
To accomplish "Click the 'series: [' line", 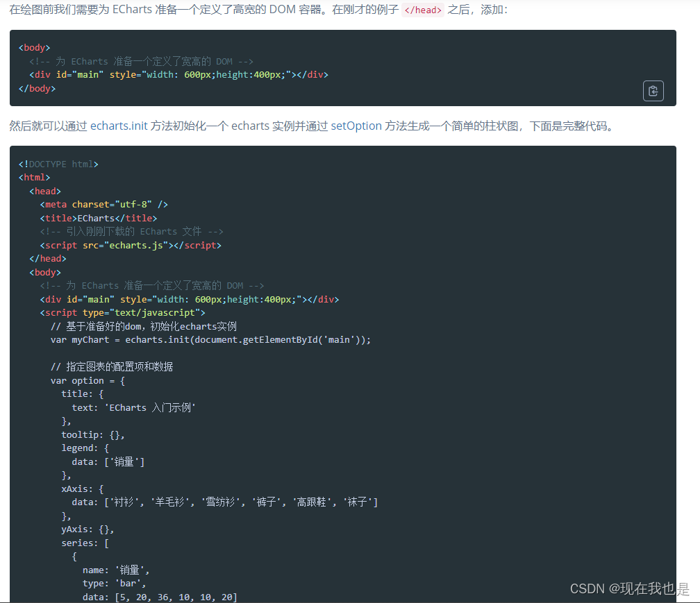I will tap(85, 543).
